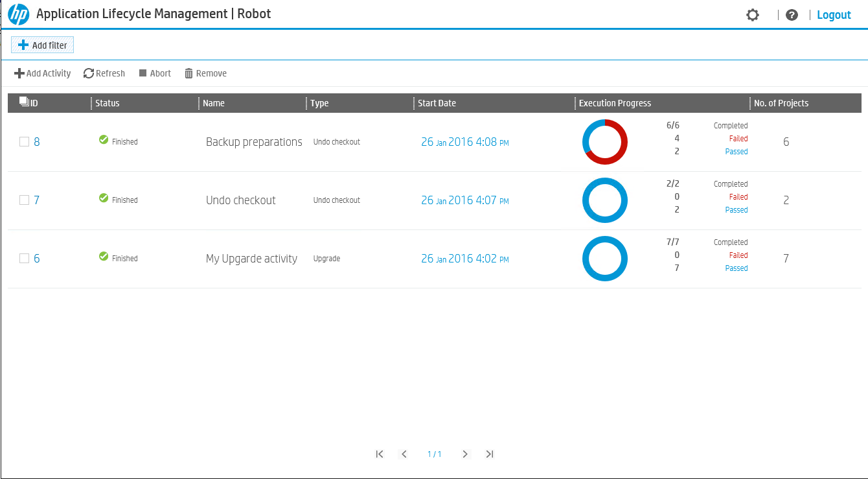
Task: Log out using the Logout link
Action: [x=834, y=15]
